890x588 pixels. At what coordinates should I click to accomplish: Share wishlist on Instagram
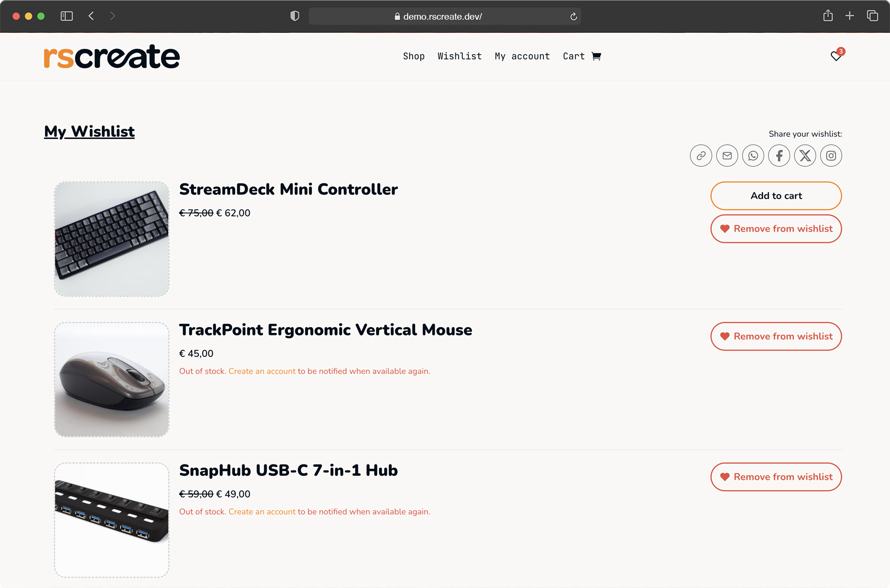click(x=831, y=156)
